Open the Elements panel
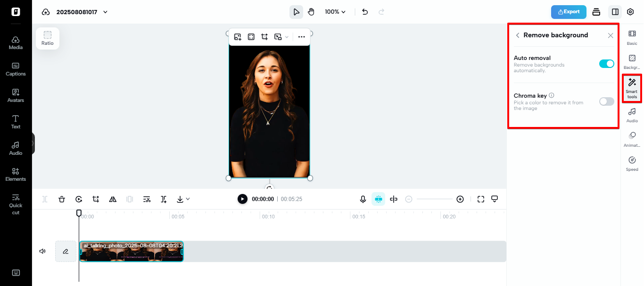Screen dimensions: 644x286 16,175
